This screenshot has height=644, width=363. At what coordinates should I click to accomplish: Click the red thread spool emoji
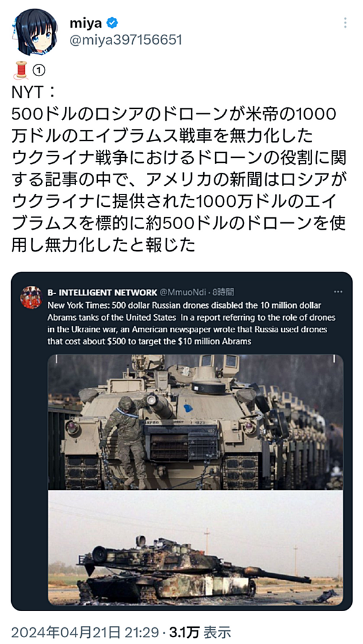21,70
